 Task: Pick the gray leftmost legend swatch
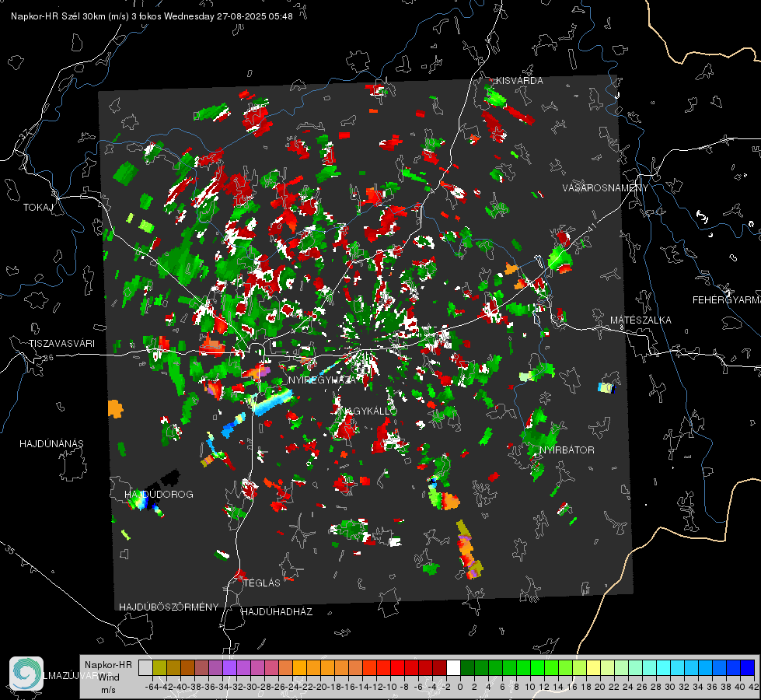pos(145,667)
